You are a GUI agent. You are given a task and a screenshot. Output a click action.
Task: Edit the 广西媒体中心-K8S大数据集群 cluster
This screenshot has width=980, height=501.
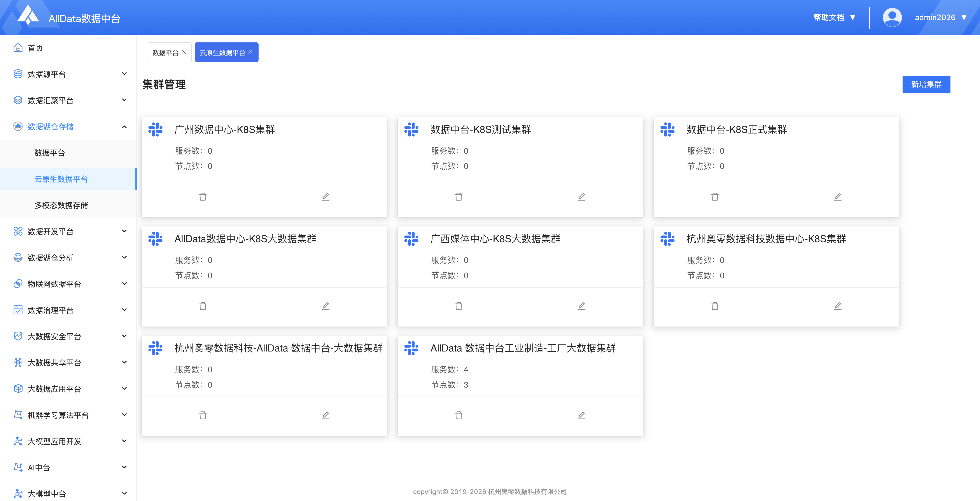(581, 306)
